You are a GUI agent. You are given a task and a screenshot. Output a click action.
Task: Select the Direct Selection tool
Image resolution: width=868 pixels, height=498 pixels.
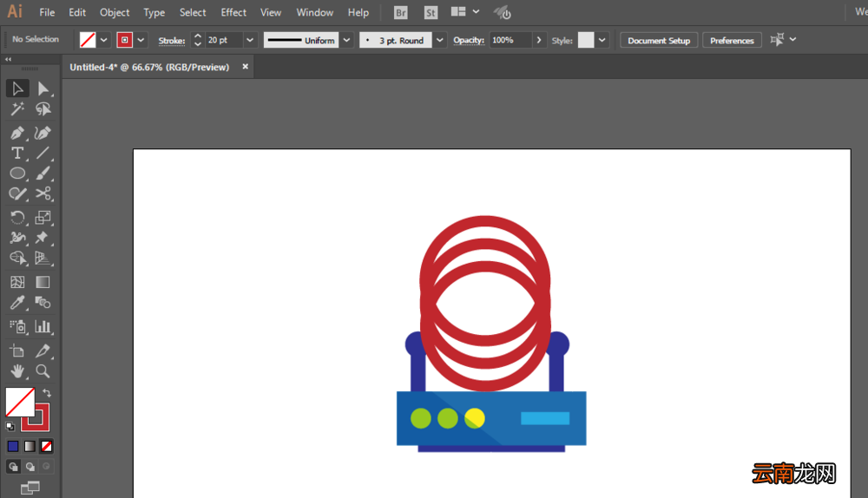43,88
